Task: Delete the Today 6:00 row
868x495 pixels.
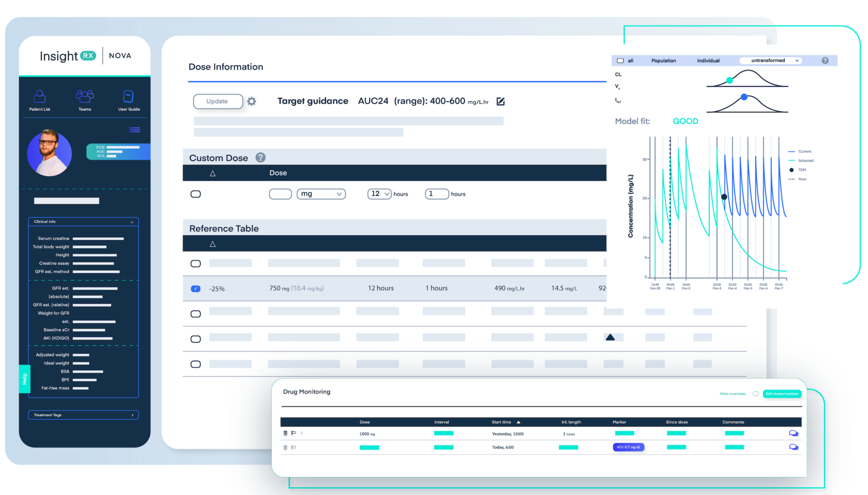Action: tap(285, 447)
